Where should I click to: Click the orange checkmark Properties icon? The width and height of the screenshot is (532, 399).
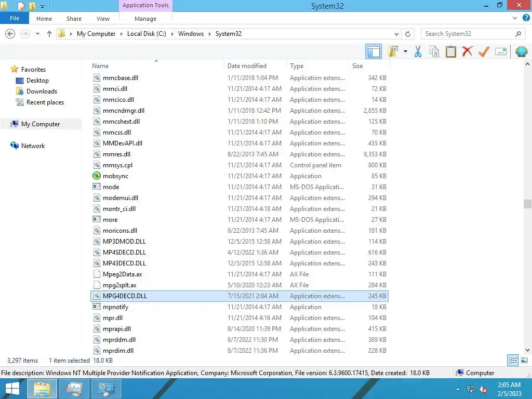point(484,51)
